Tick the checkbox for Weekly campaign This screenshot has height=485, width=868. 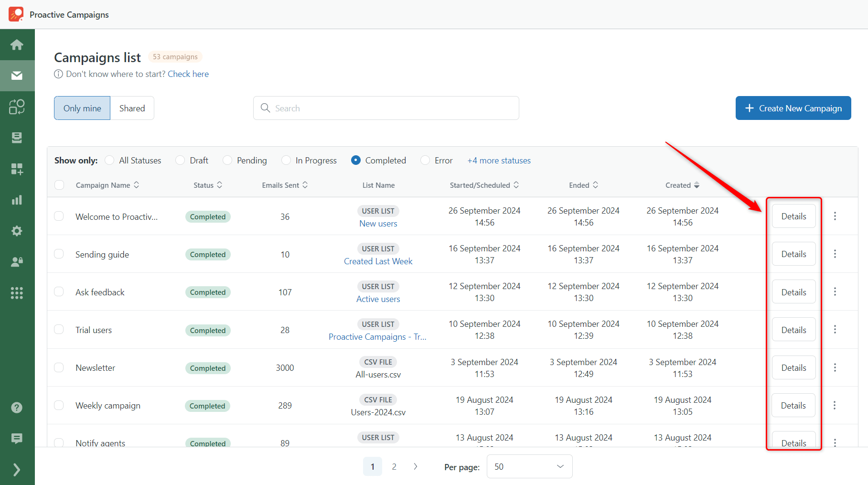tap(59, 405)
